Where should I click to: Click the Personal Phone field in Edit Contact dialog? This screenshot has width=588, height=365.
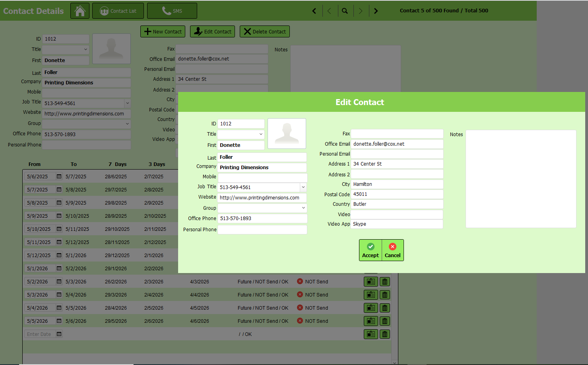pyautogui.click(x=262, y=230)
